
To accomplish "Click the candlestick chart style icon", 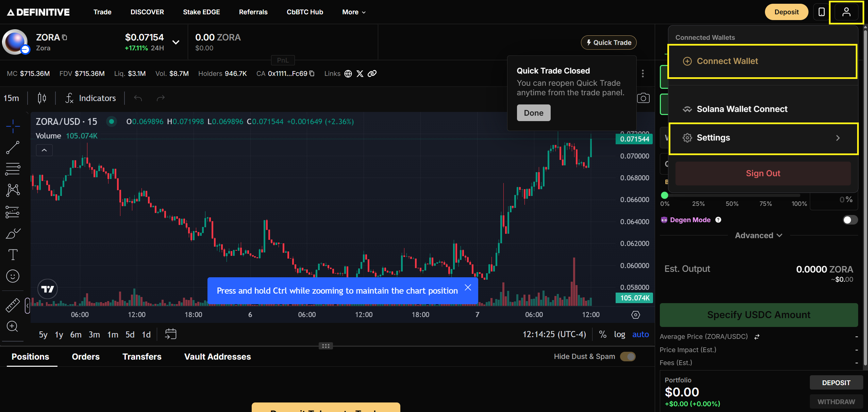I will tap(42, 98).
